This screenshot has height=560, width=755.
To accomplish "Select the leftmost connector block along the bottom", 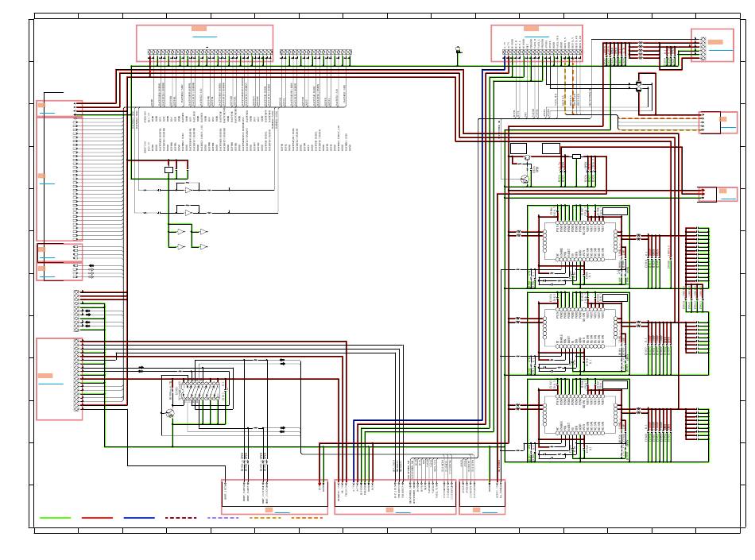I will click(274, 497).
